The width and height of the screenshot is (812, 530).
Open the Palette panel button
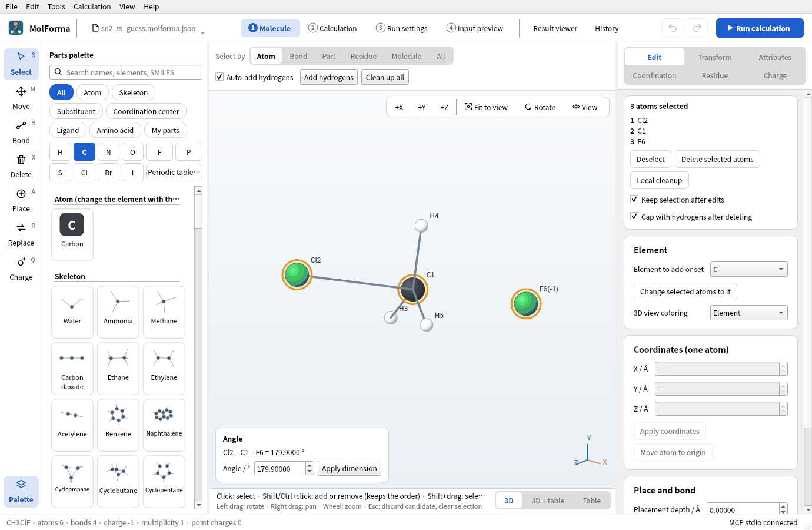click(x=21, y=491)
